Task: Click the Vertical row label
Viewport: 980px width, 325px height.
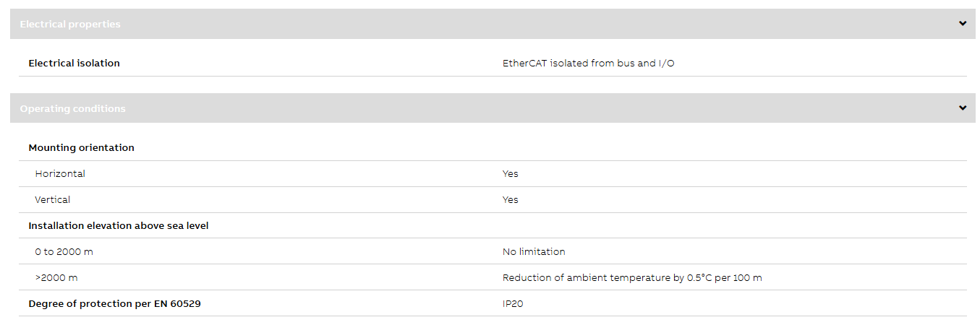Action: pos(53,200)
